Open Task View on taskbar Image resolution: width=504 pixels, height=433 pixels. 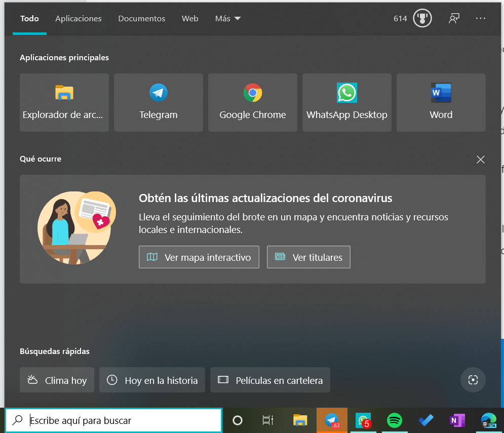[268, 420]
